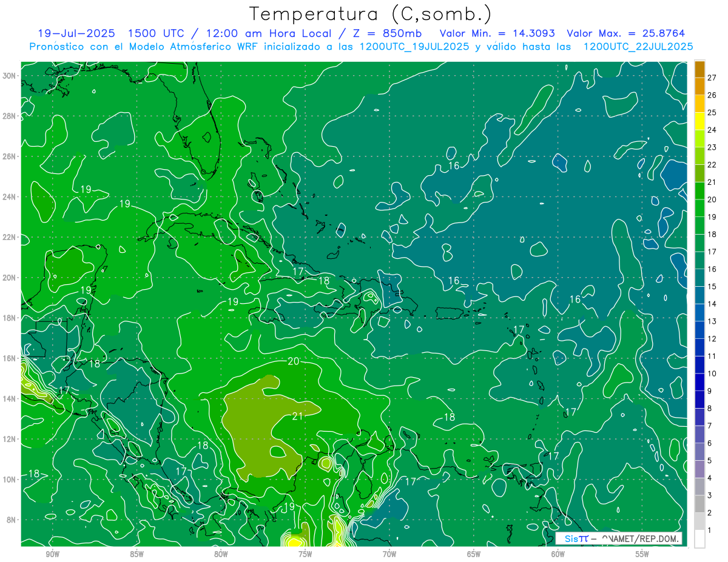728x562 pixels.
Task: Select the 'Z = 850mb' level text
Action: click(386, 33)
